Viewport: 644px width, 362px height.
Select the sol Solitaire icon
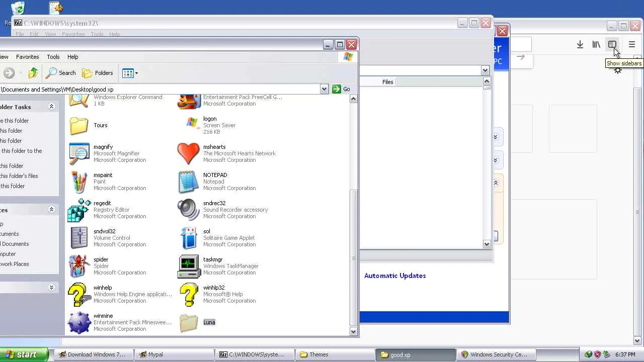tap(189, 238)
